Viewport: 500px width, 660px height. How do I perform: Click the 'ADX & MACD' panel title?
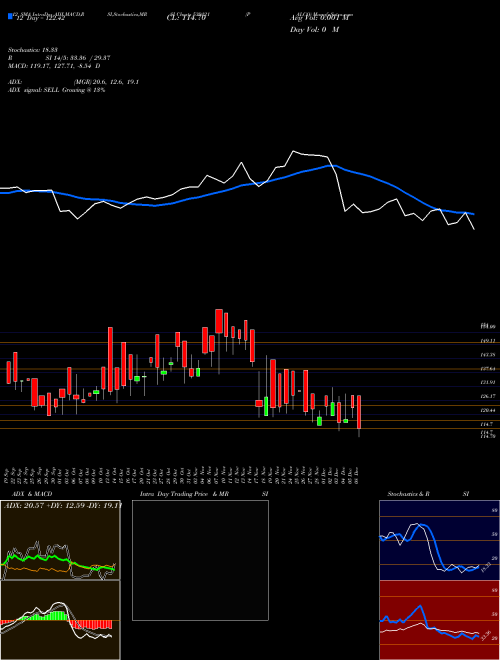point(32,494)
